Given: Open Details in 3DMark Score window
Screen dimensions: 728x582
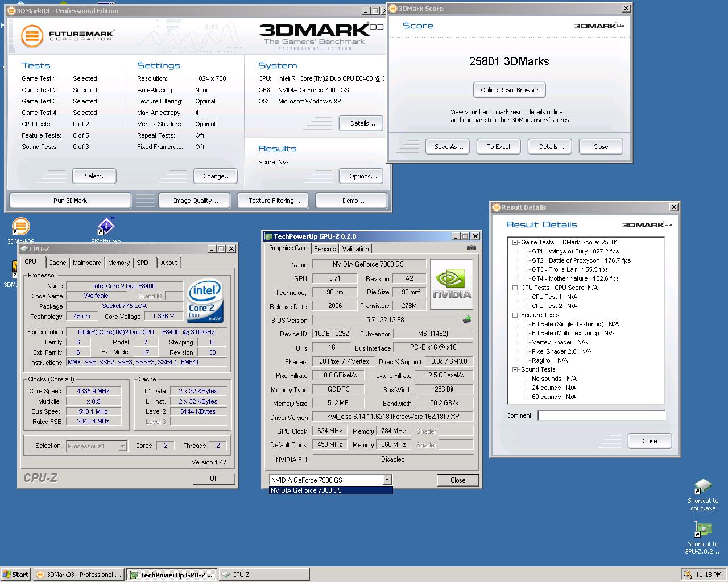Looking at the screenshot, I should click(551, 147).
